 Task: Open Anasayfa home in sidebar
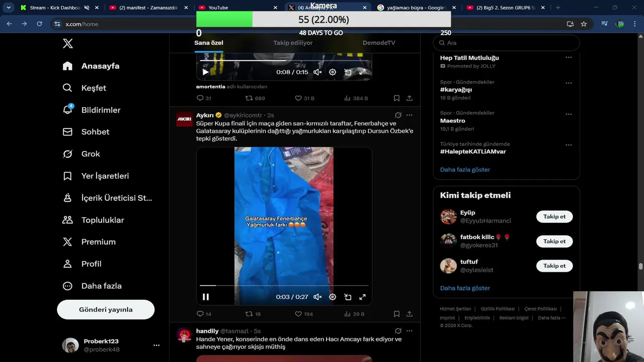91,66
